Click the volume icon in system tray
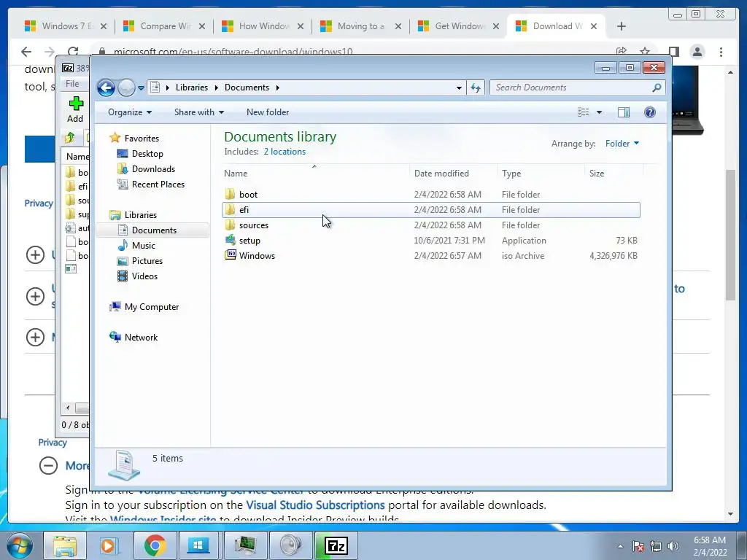 (x=673, y=547)
